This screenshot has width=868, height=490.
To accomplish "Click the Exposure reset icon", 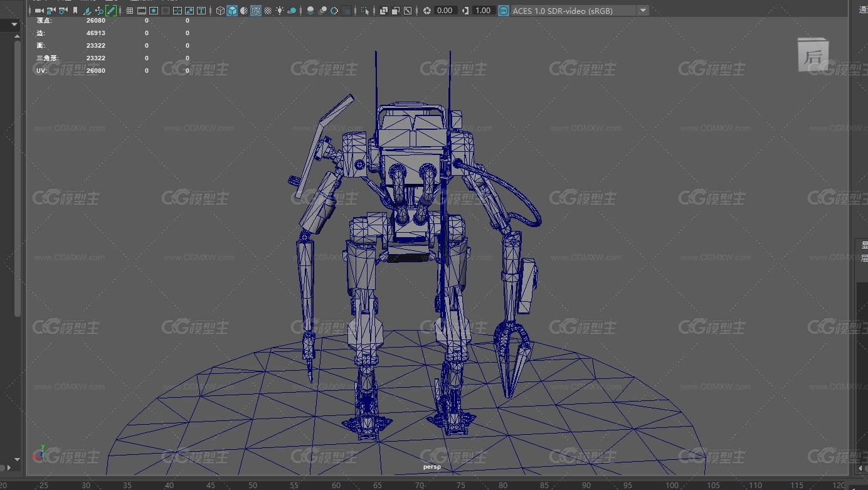I will tap(427, 11).
